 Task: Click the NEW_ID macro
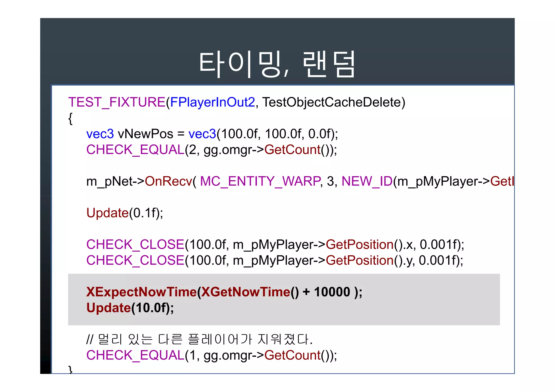pyautogui.click(x=367, y=181)
